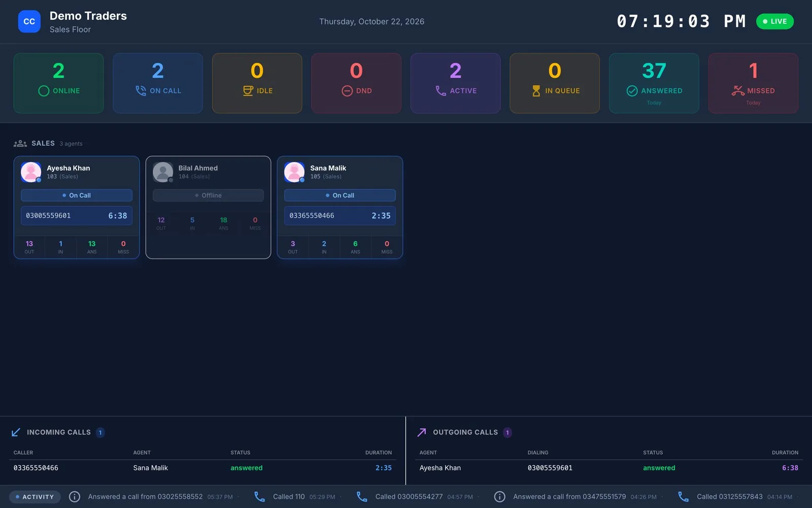
Task: Click the coffee cup icon on the Idle card
Action: (x=248, y=91)
